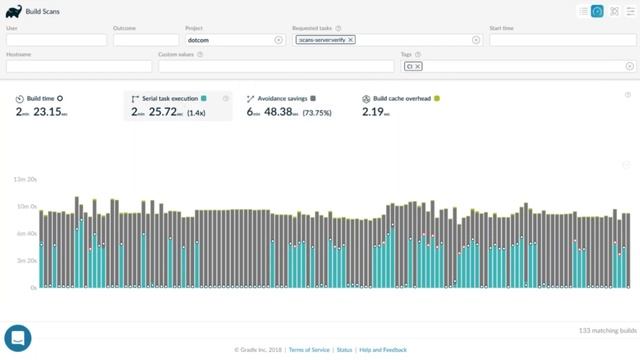Clear the Tags filter field

630,66
